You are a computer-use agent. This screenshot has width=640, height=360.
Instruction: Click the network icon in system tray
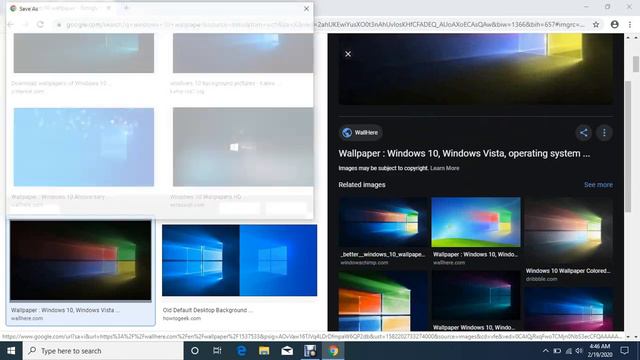(x=568, y=351)
